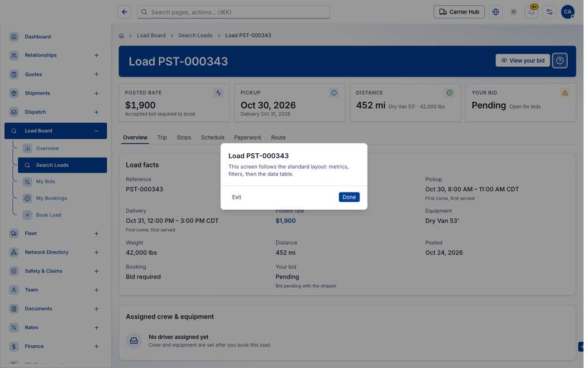Open My Bids in the sidebar
Screen dimensions: 588x368
[x=62, y=182]
